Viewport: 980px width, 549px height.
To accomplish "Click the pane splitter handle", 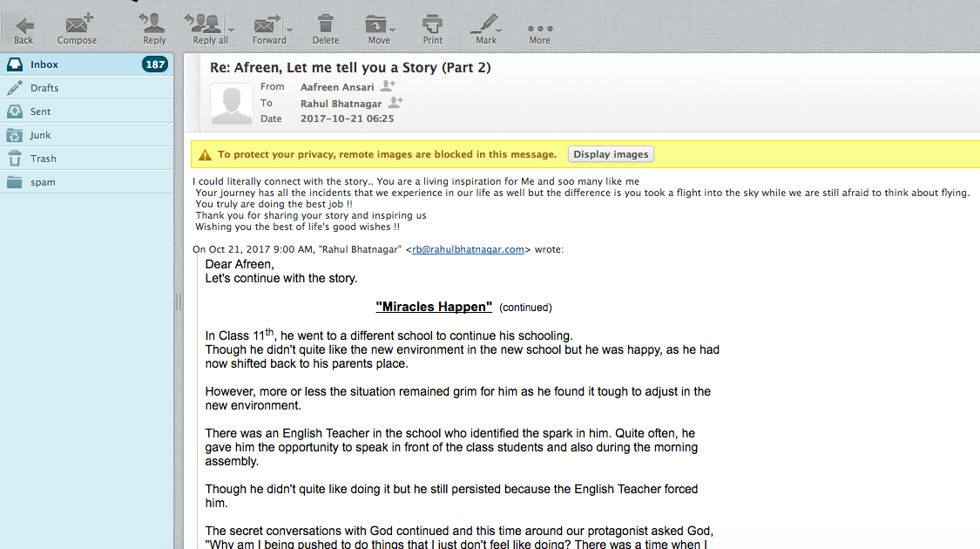I will 179,302.
